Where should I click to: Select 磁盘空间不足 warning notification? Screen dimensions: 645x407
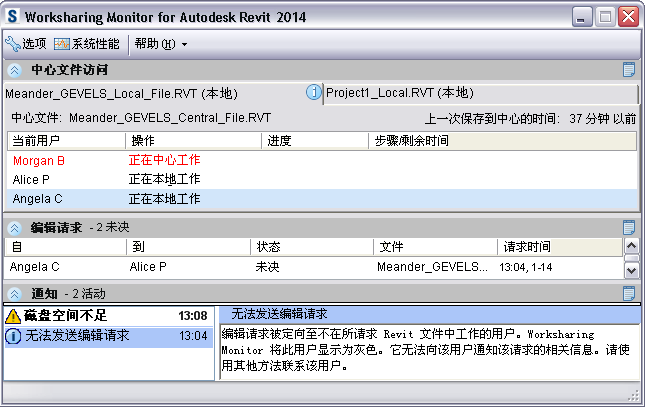click(x=109, y=316)
